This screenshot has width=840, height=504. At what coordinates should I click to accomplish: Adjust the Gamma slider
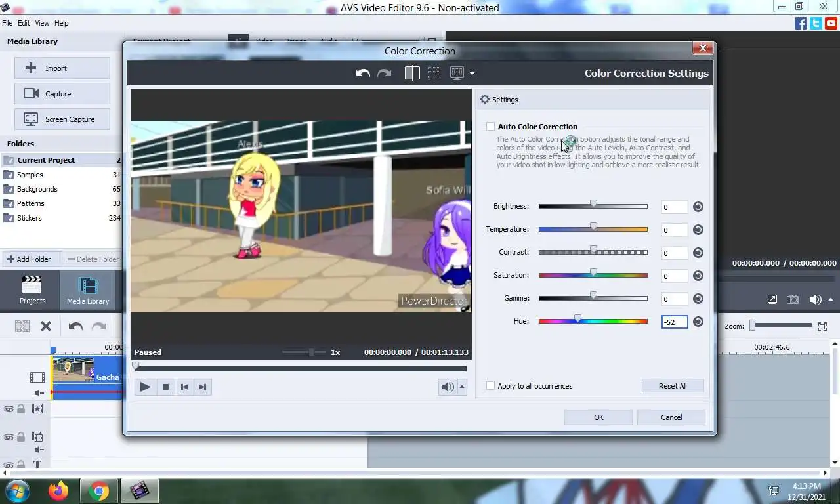[593, 298]
